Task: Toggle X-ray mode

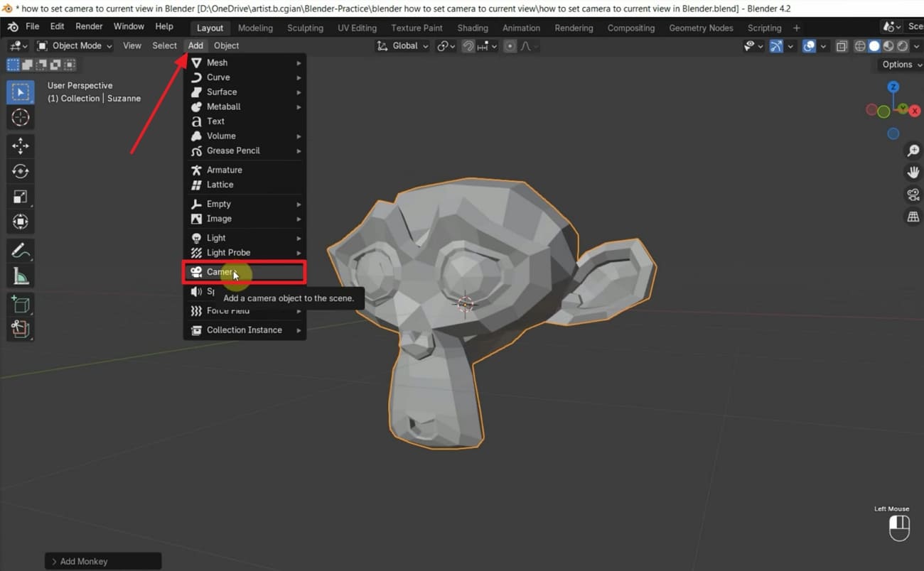Action: click(842, 45)
